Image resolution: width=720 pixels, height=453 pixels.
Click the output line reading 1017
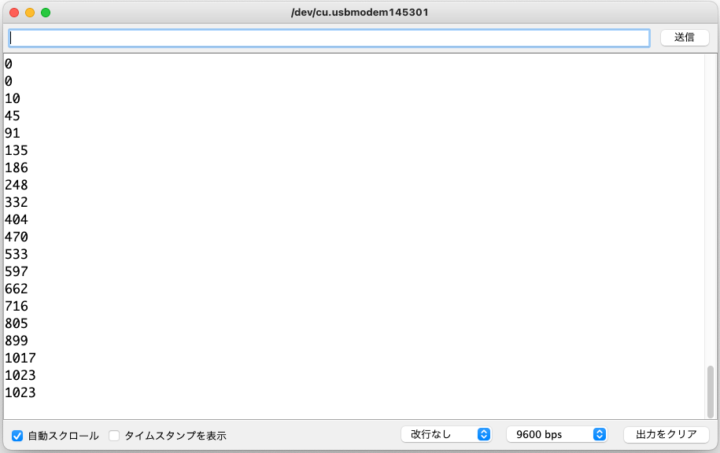pos(20,358)
